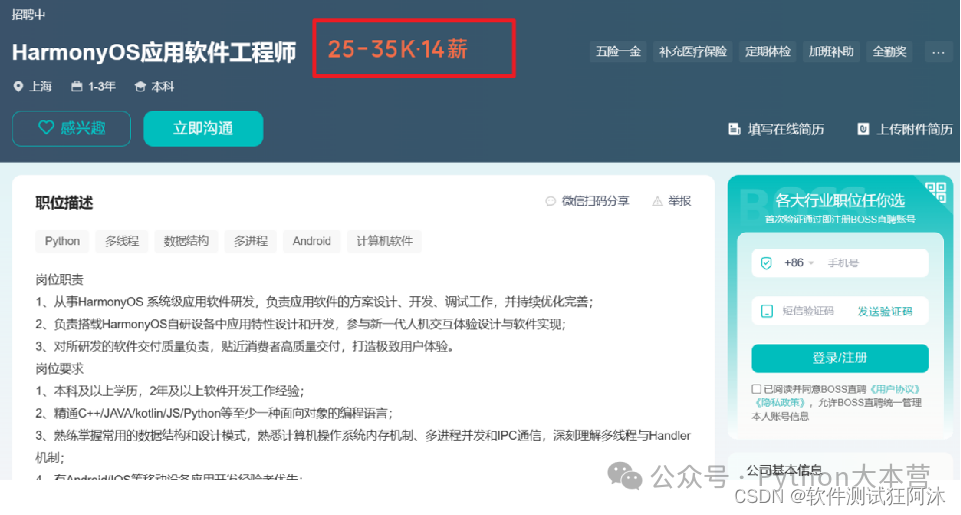The image size is (961, 515).
Task: Open the 上传附件简历 link
Action: pyautogui.click(x=915, y=129)
